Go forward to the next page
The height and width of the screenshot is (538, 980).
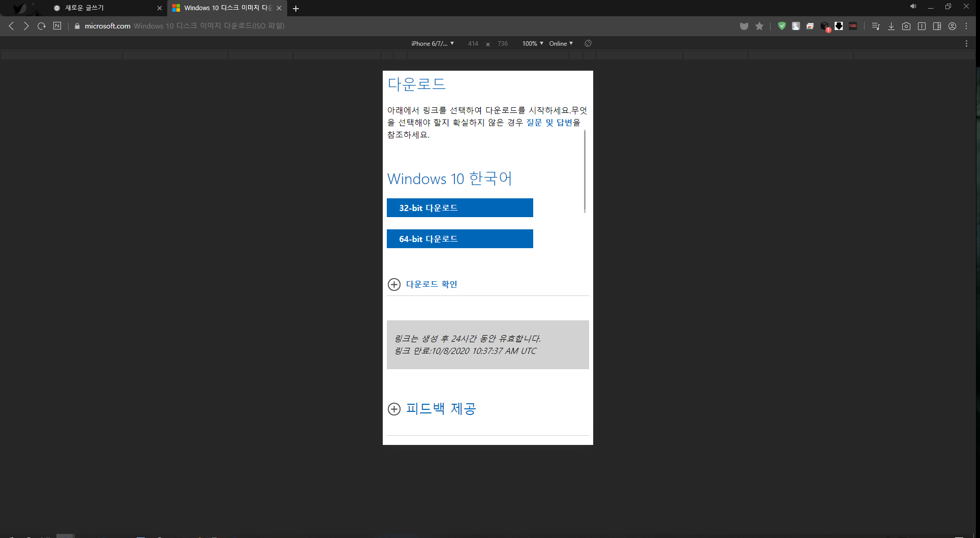click(x=26, y=26)
